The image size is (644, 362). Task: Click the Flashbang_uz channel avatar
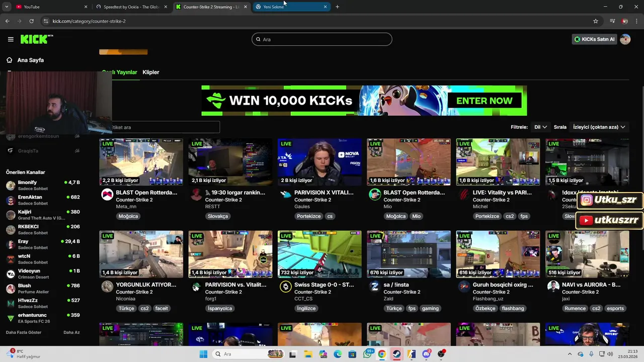464,287
